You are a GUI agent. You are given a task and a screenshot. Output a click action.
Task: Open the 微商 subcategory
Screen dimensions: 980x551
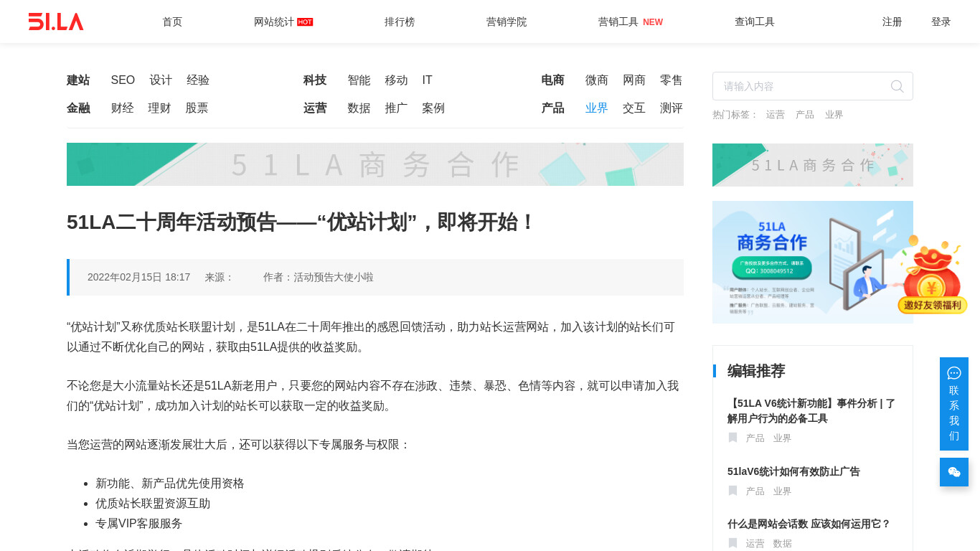597,80
